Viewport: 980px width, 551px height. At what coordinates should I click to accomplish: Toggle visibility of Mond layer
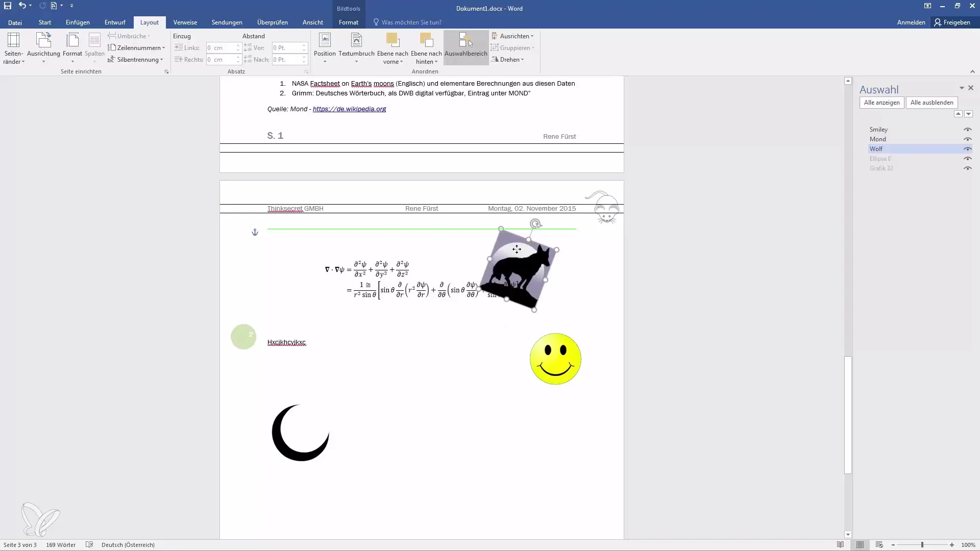(x=968, y=139)
